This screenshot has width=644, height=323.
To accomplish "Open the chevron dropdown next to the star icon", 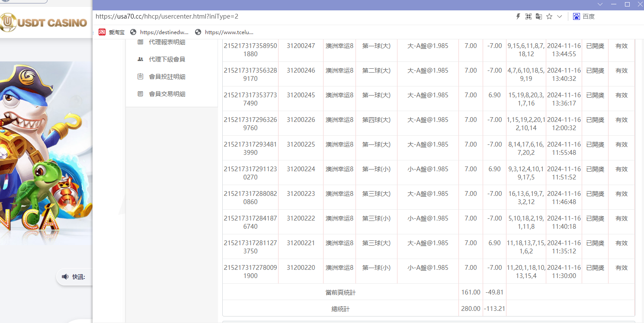I will pos(559,16).
